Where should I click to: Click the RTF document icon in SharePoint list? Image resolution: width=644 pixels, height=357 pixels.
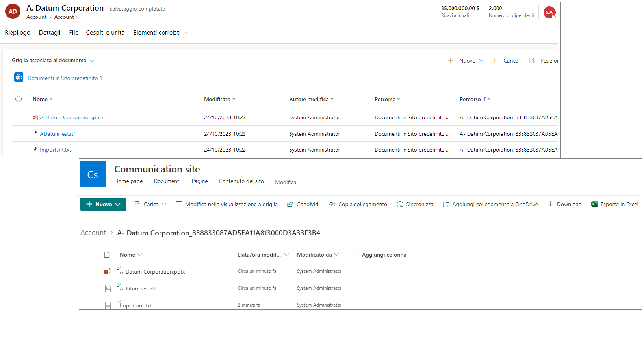pyautogui.click(x=108, y=289)
